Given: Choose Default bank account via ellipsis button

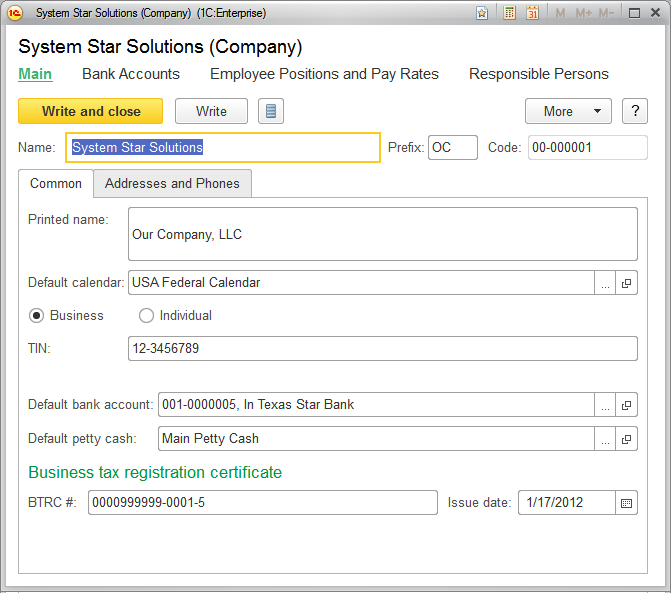Looking at the screenshot, I should (605, 405).
